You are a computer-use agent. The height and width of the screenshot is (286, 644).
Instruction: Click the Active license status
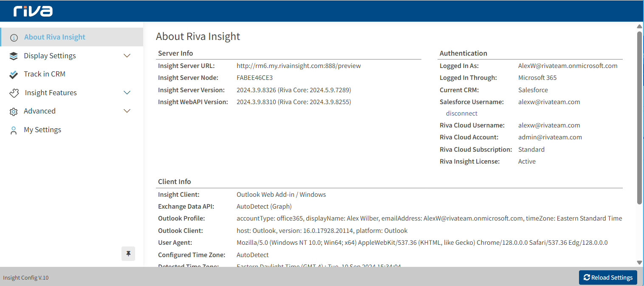pos(527,161)
